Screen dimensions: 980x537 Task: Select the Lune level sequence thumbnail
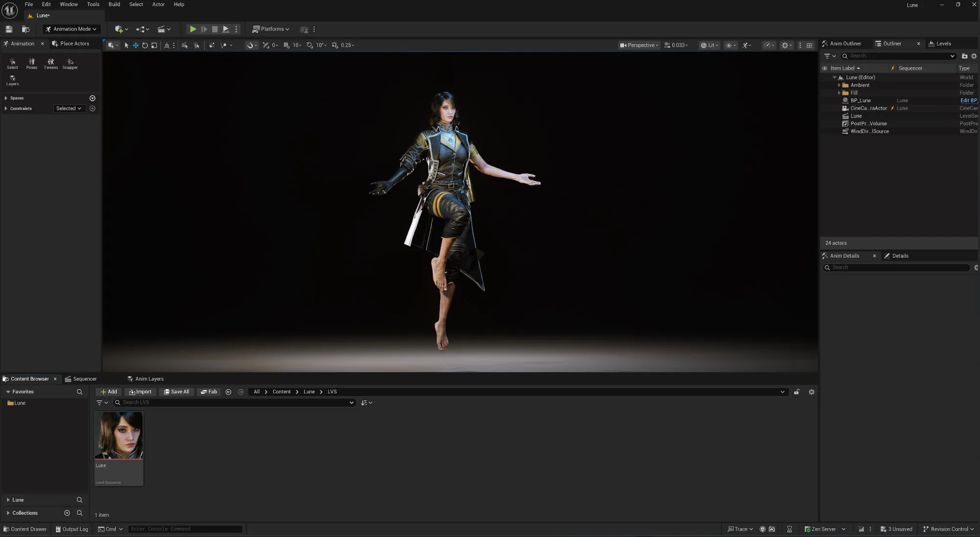(119, 449)
